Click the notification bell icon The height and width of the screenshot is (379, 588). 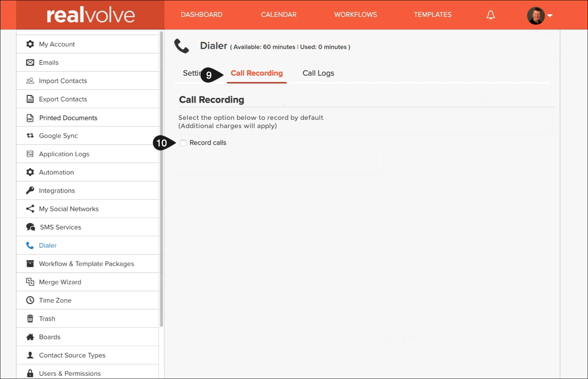491,15
